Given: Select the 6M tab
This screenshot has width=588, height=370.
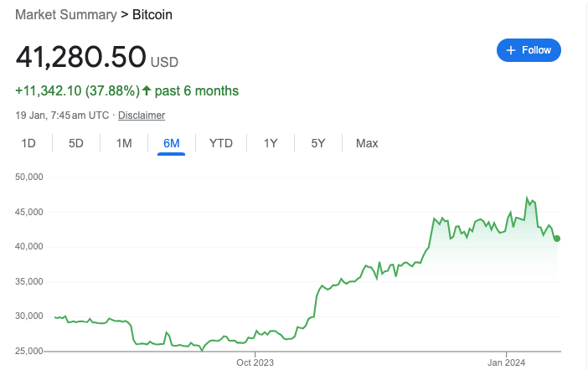Looking at the screenshot, I should pos(172,143).
